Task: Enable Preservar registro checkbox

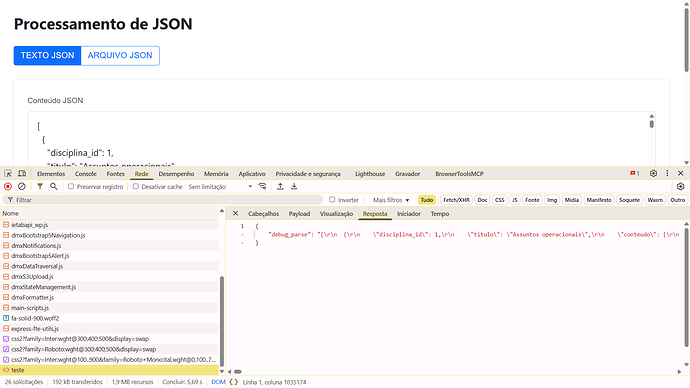Action: pyautogui.click(x=71, y=187)
